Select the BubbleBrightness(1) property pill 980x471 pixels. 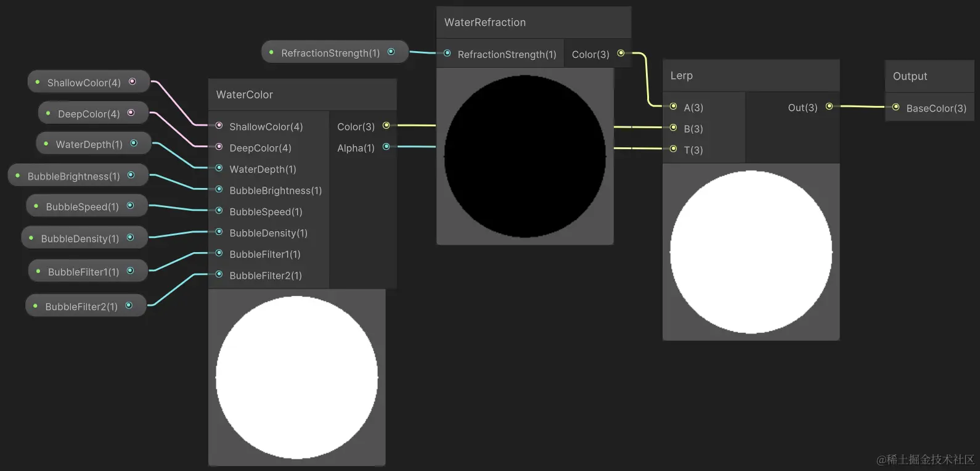click(x=78, y=176)
